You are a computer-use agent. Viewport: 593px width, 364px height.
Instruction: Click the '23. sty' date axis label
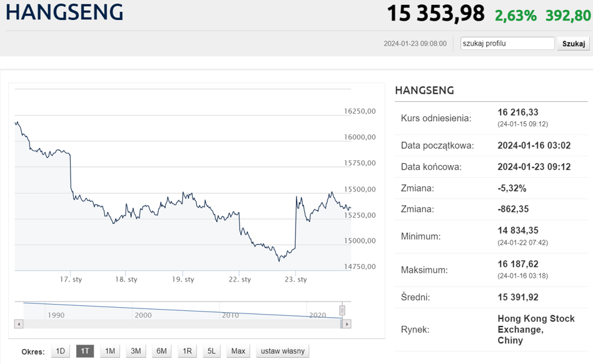[296, 280]
